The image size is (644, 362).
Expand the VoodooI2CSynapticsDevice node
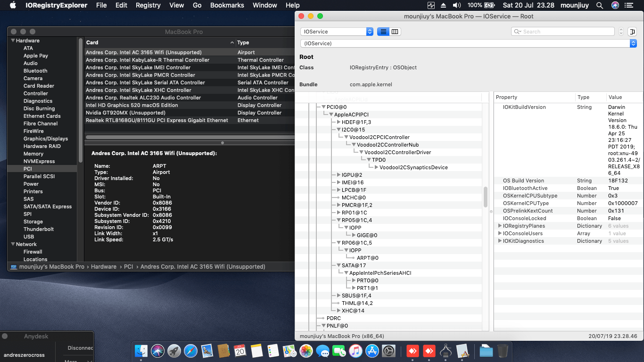pos(376,167)
